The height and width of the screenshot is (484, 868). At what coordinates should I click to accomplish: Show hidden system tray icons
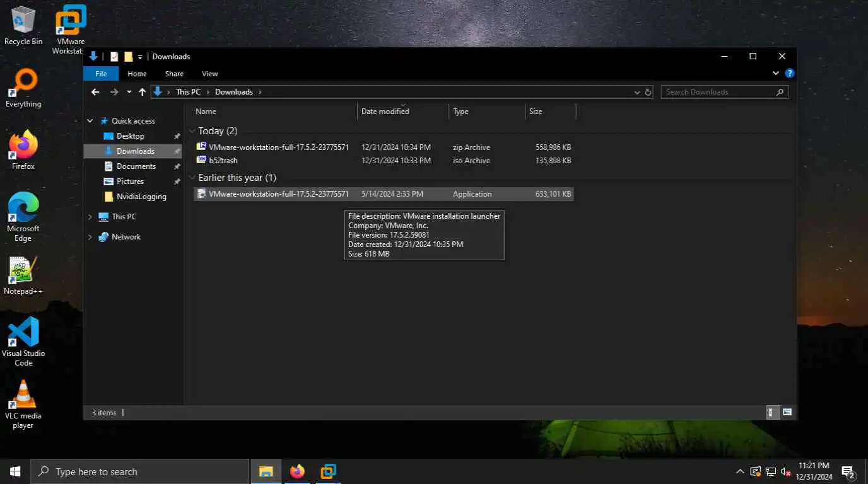[x=740, y=471]
